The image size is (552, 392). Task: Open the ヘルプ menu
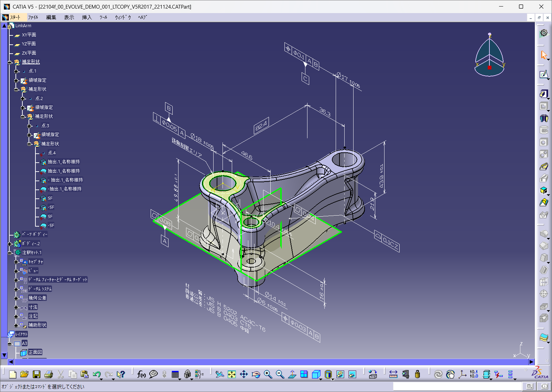point(142,17)
